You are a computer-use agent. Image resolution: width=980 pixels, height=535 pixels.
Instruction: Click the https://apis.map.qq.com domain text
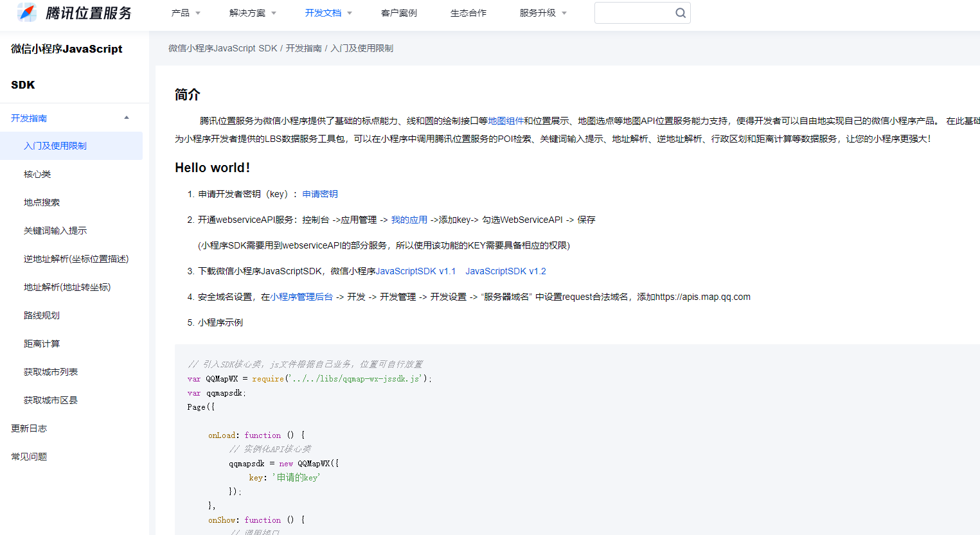click(703, 297)
